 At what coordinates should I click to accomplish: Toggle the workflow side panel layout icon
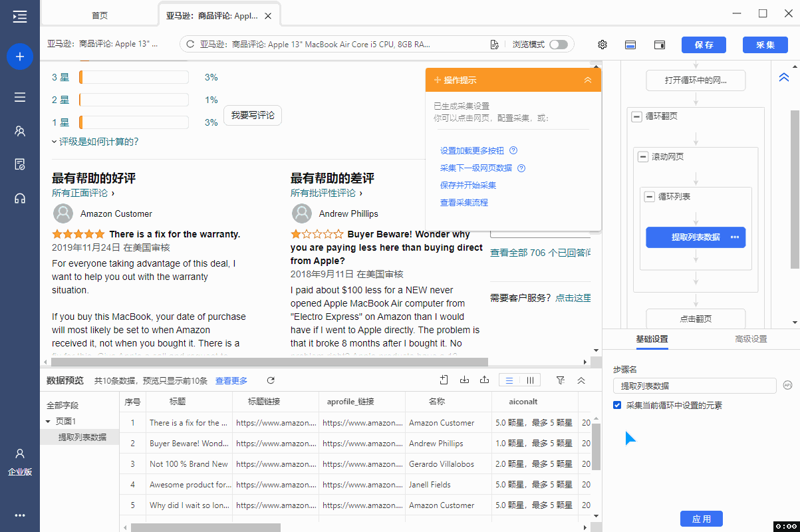[660, 45]
